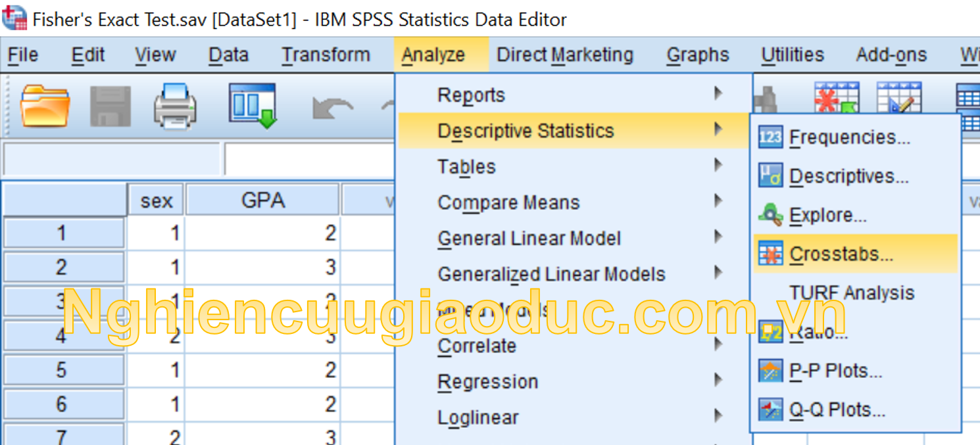Open P-P Plots from submenu
This screenshot has height=445, width=980.
[835, 371]
